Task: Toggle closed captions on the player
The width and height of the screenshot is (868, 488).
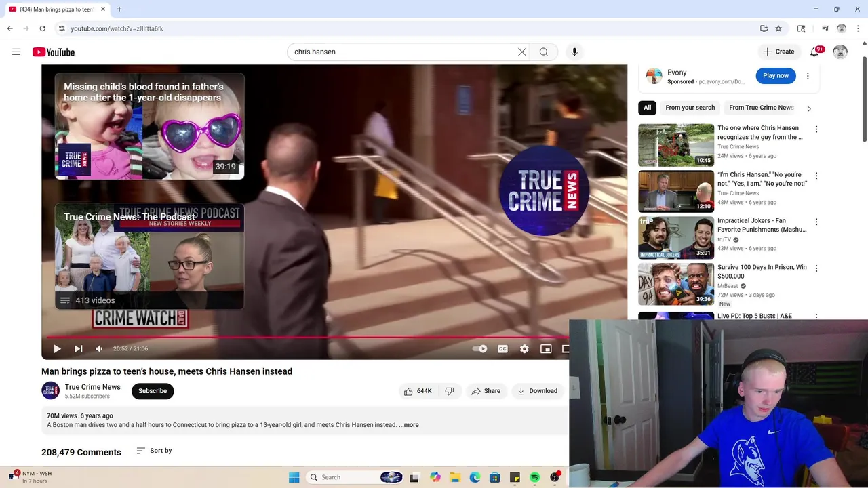Action: pos(502,348)
